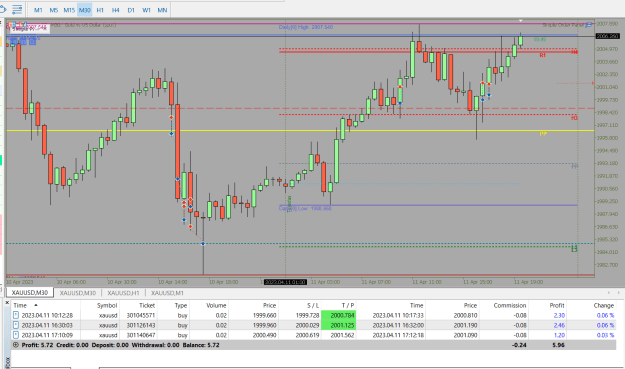This screenshot has width=625, height=369.
Task: Select ticket 301126143 cell
Action: (141, 325)
